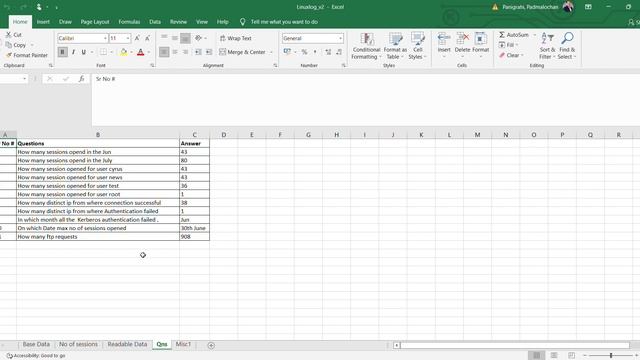Switch to the No of sessions sheet

[x=78, y=344]
